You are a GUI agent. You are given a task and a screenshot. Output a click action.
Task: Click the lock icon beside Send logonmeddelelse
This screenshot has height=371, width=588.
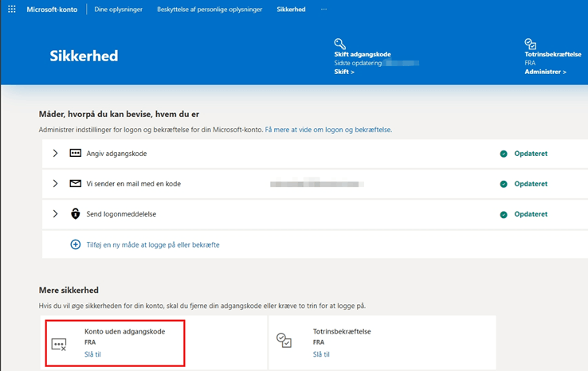click(76, 213)
